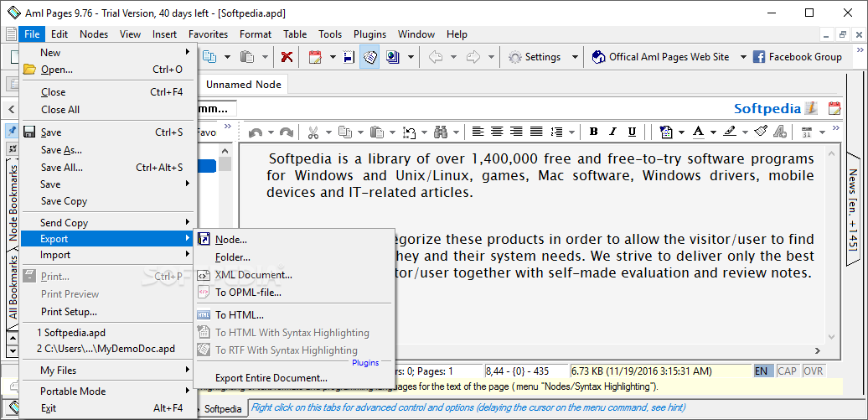Image resolution: width=868 pixels, height=420 pixels.
Task: Select Node... in the Export submenu
Action: click(294, 240)
